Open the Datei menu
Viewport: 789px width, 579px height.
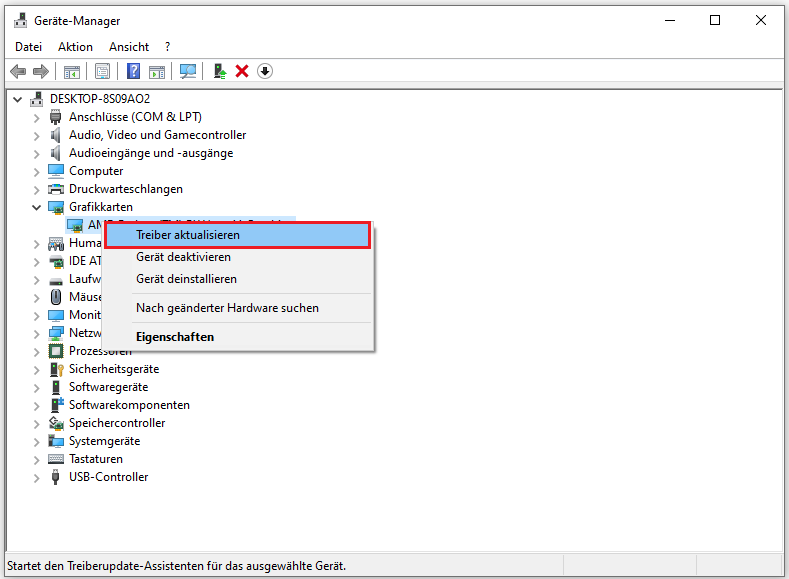click(x=28, y=47)
